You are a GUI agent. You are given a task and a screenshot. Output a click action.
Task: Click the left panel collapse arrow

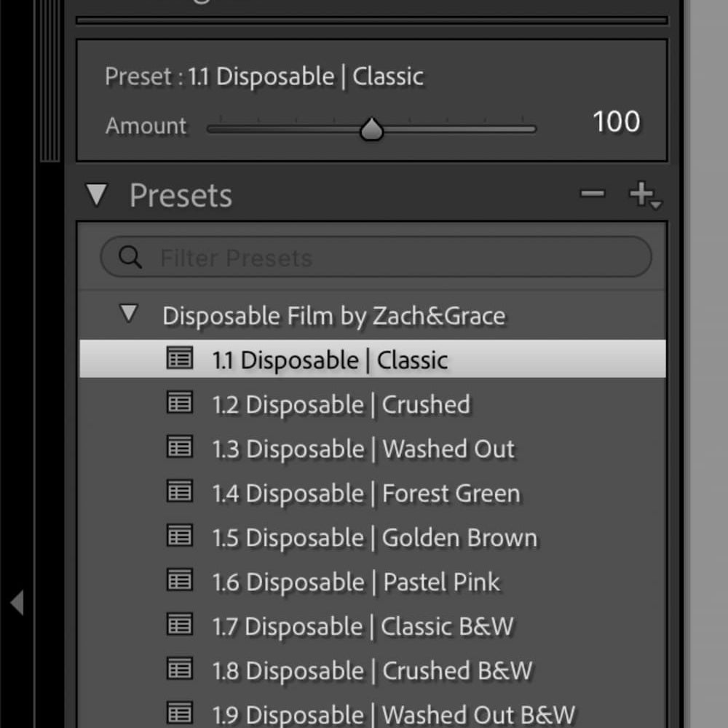click(x=17, y=603)
